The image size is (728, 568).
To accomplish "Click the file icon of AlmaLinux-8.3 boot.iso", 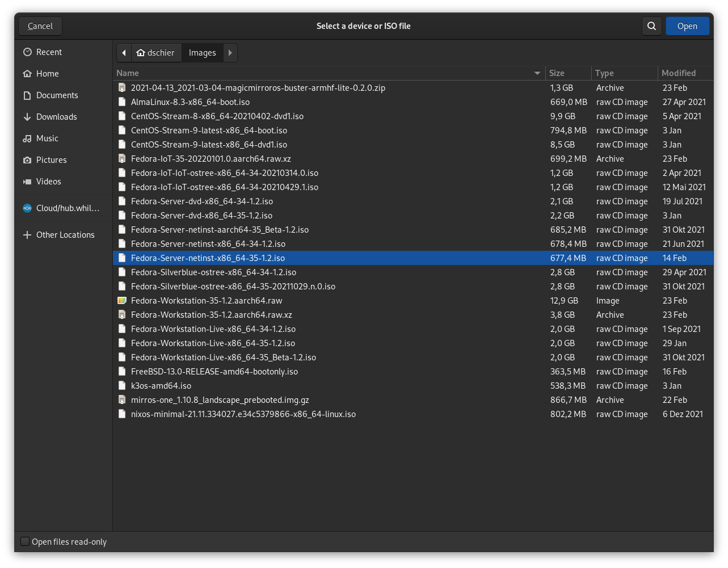I will 121,102.
